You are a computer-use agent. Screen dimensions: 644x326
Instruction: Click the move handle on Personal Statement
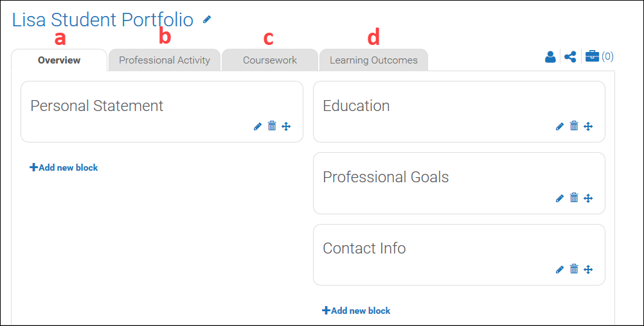coord(286,126)
